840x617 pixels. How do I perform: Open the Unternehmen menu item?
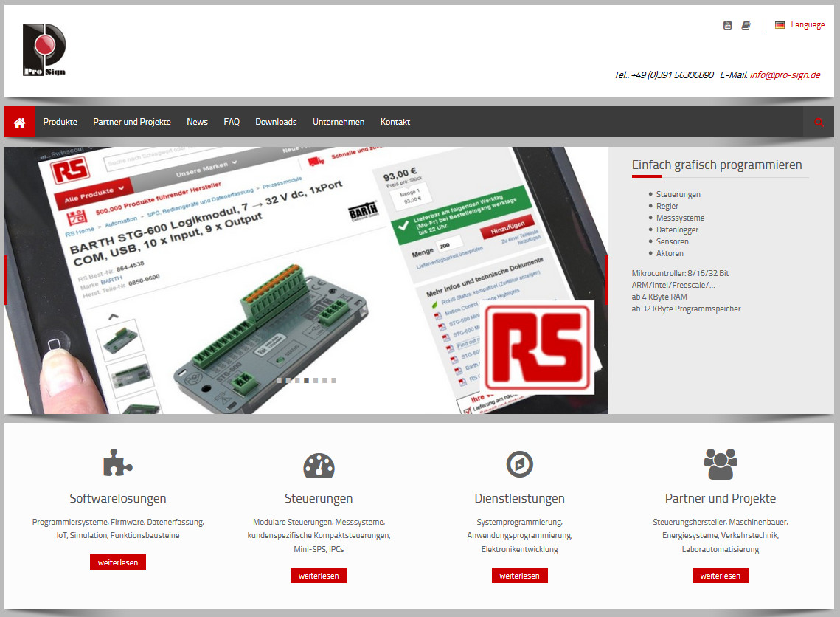click(x=339, y=122)
